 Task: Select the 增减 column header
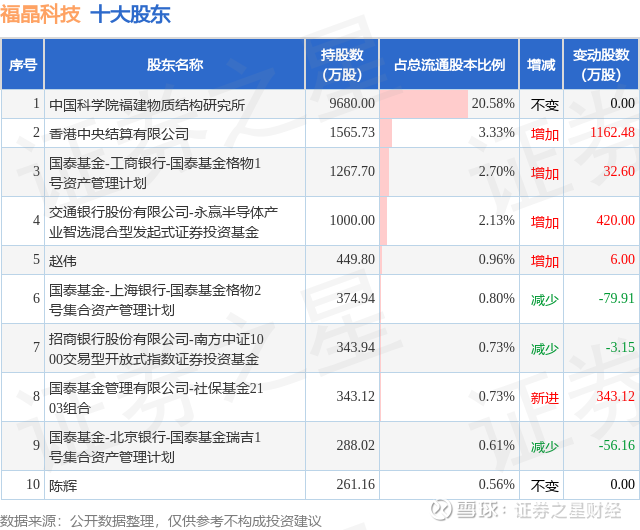point(541,65)
